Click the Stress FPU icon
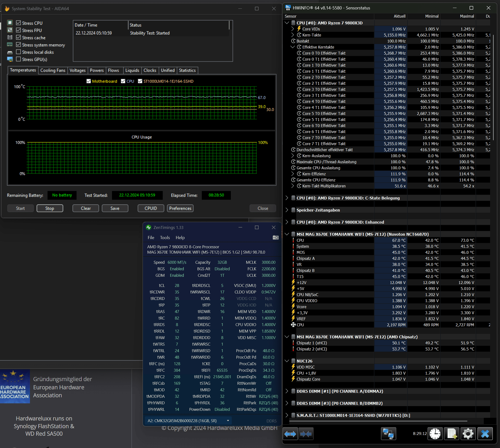 [x=10, y=30]
